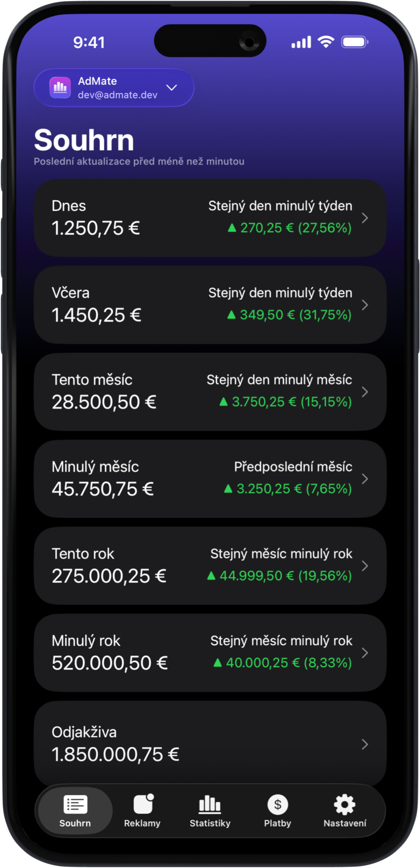Tap the dev@admate.dev account email
This screenshot has height=868, width=420.
tap(117, 95)
